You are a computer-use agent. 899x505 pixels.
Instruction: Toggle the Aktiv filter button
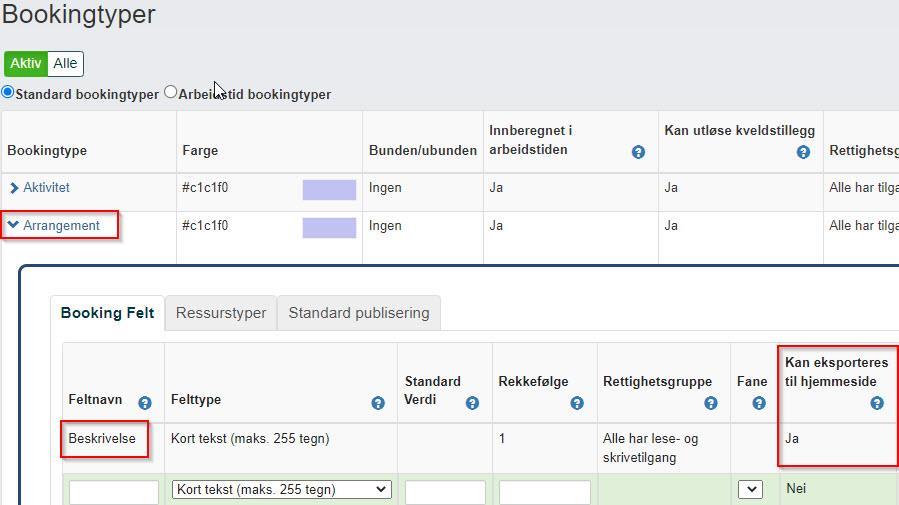26,64
